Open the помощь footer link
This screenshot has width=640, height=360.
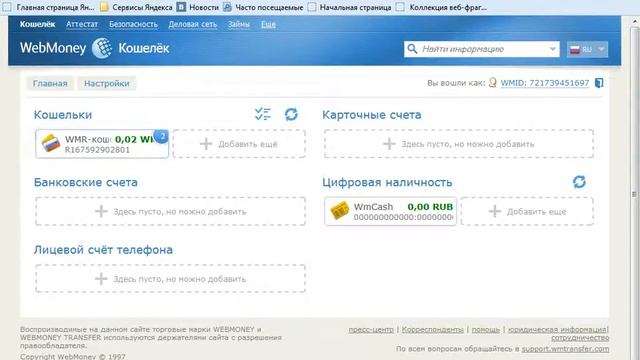486,329
